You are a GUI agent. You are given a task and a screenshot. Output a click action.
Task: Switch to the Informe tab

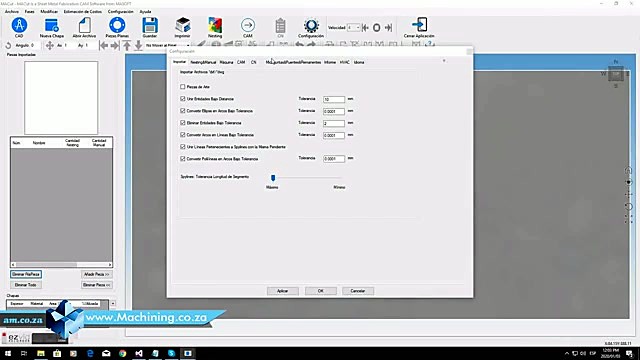(330, 62)
